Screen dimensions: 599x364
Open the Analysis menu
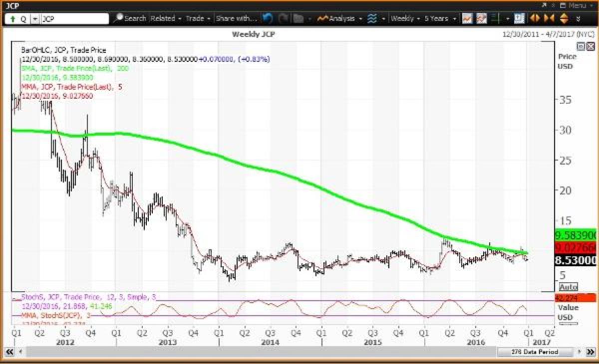[339, 18]
